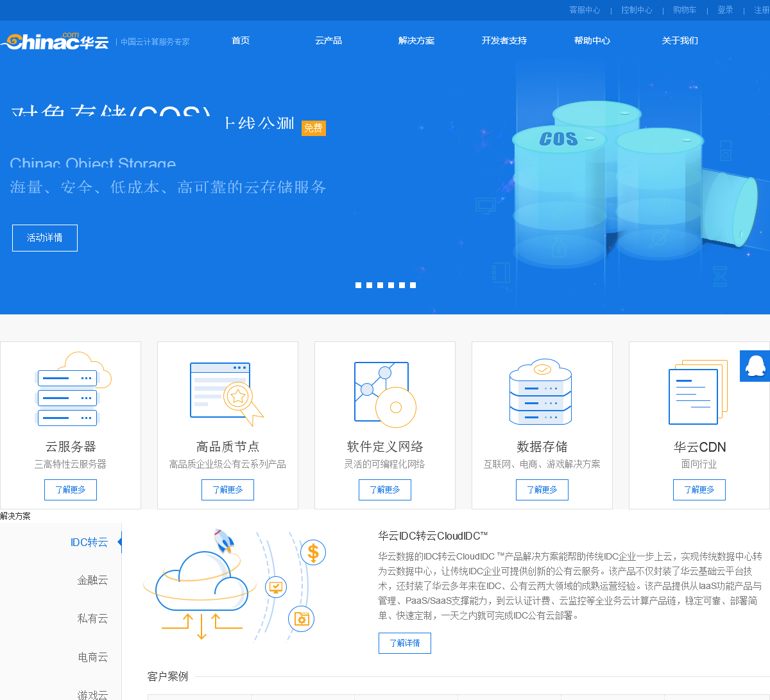Open the 关于我们 navigation item

coord(680,40)
